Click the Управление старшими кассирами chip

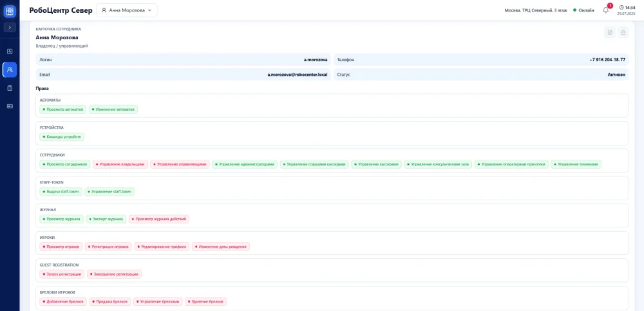point(315,164)
